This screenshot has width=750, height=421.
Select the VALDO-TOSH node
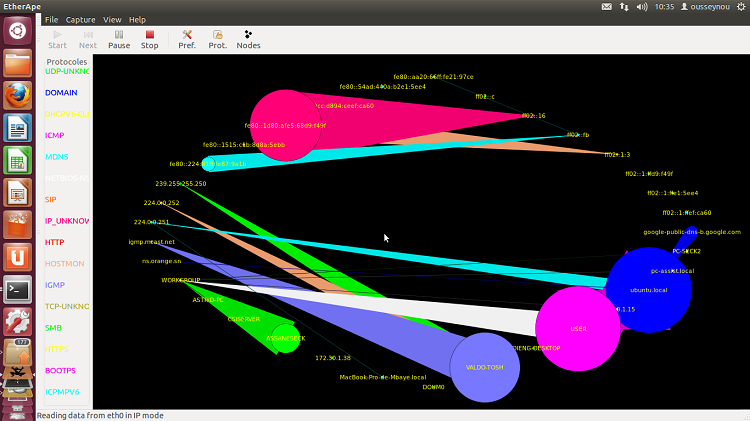pyautogui.click(x=484, y=367)
